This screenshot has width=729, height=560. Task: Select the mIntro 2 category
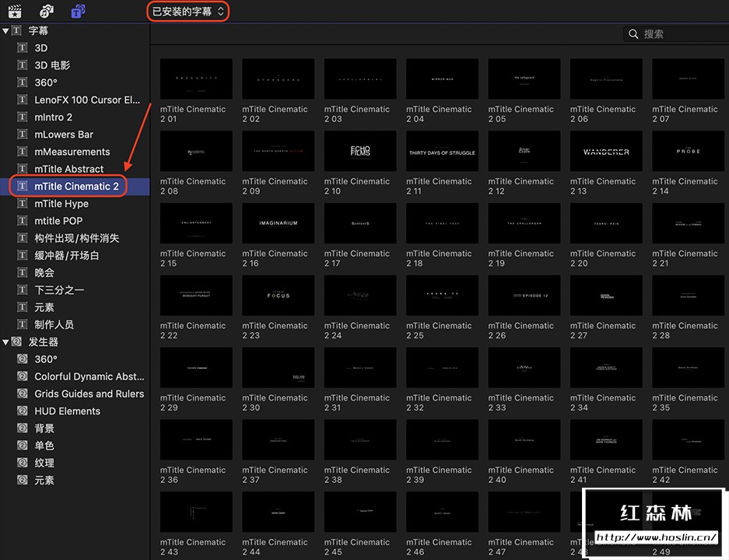(54, 117)
